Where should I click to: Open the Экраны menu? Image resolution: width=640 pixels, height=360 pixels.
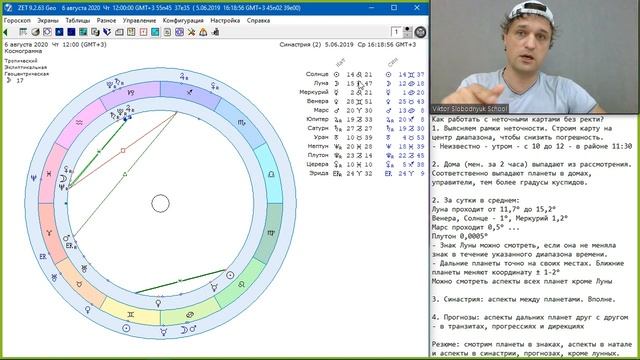(x=48, y=20)
